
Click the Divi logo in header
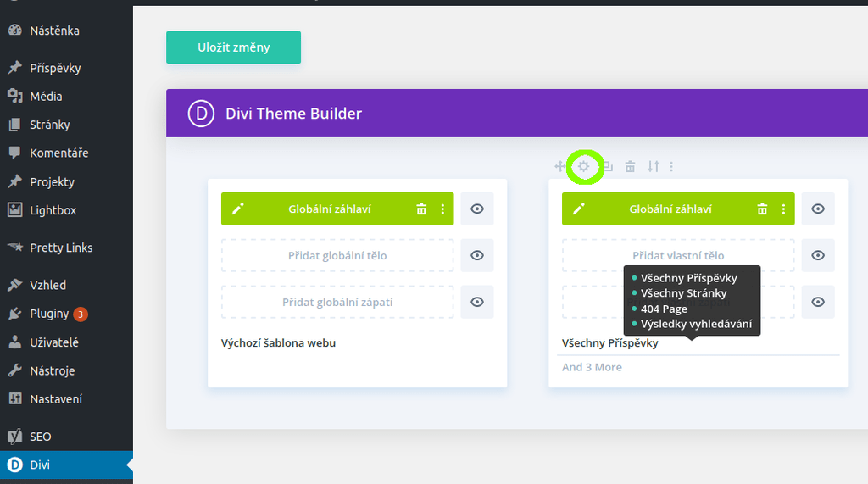201,114
